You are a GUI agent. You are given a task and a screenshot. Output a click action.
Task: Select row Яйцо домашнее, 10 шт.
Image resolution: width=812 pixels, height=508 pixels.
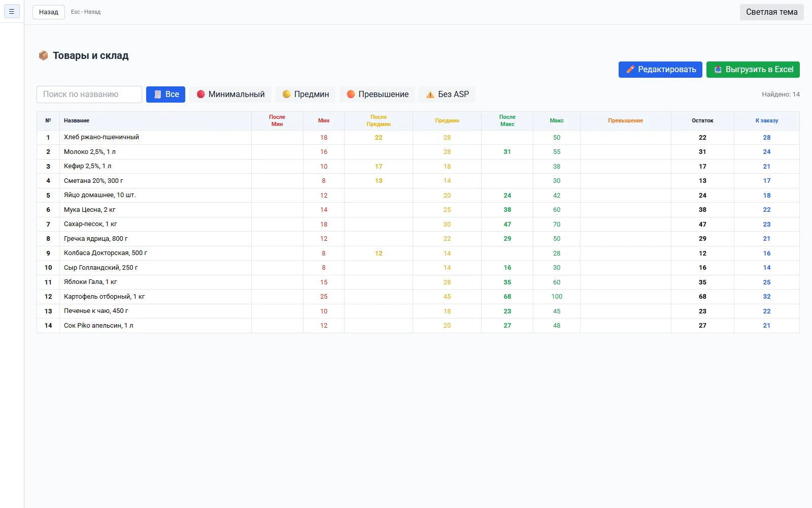tap(418, 196)
